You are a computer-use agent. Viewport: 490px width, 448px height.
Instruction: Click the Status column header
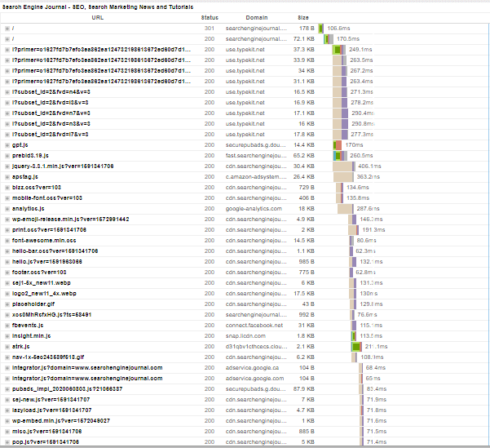[x=210, y=18]
